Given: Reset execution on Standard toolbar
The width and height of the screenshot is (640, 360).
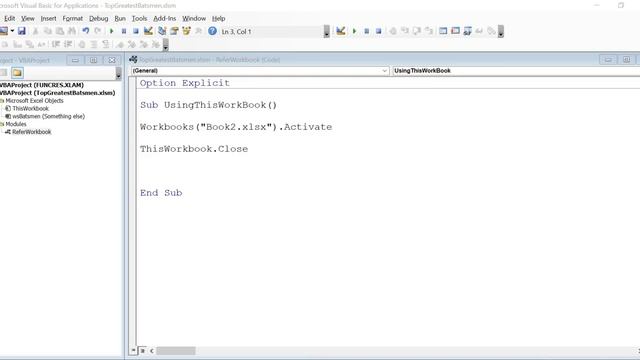Looking at the screenshot, I should 136,31.
